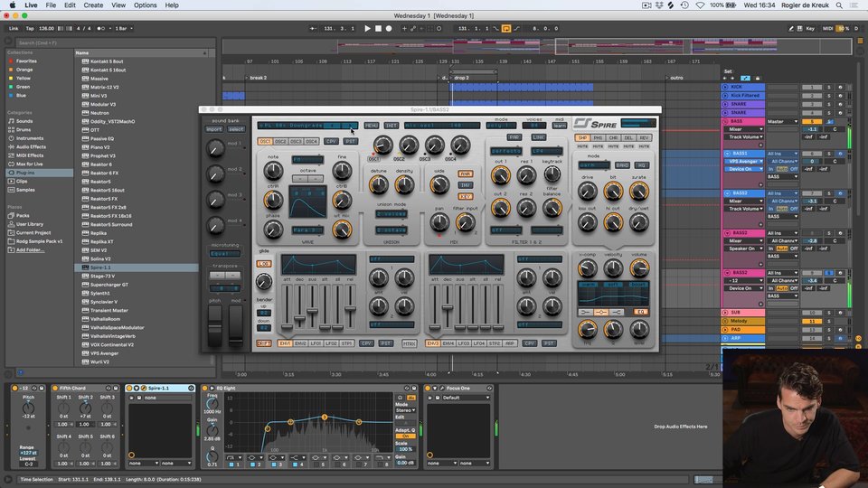Switch to OSC2 tab in Spire
Screen dimensions: 868x488
coord(280,142)
